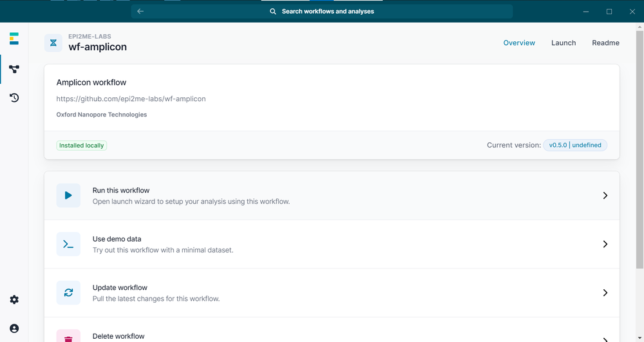
Task: Focus the Search workflows and analyses field
Action: 322,12
